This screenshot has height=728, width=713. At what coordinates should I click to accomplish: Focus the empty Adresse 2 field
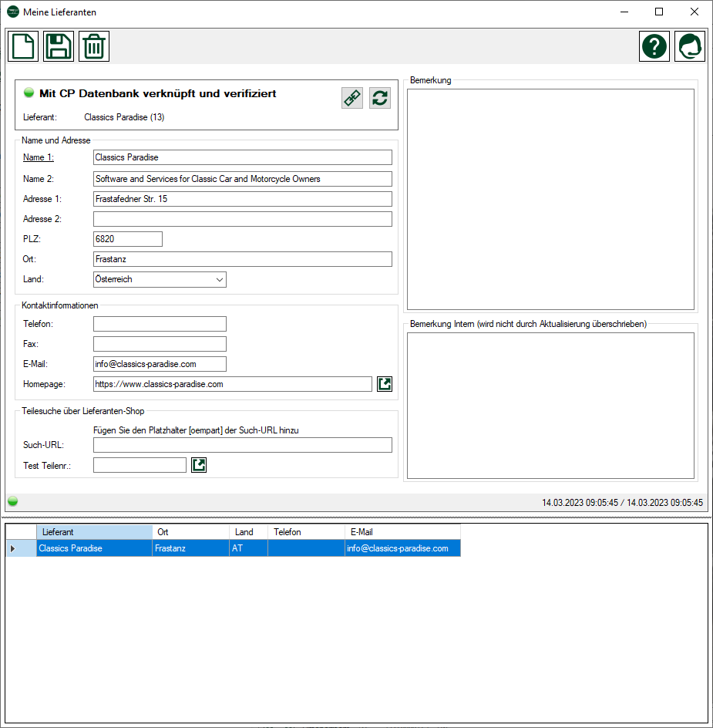242,219
